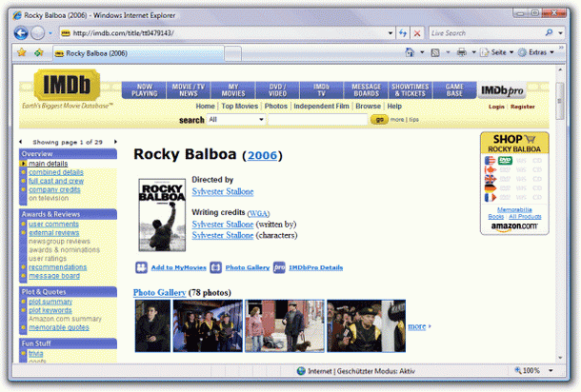Click the IMDbPro logo button
The height and width of the screenshot is (392, 581).
pyautogui.click(x=502, y=90)
